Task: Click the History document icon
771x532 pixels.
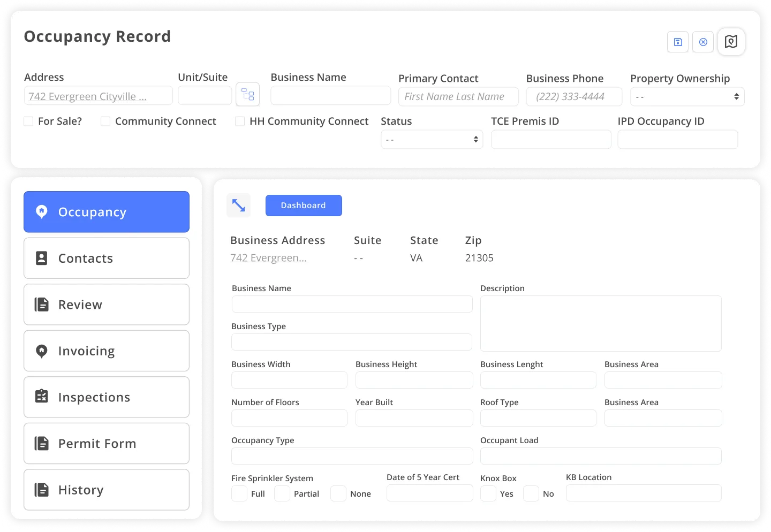Action: click(42, 489)
